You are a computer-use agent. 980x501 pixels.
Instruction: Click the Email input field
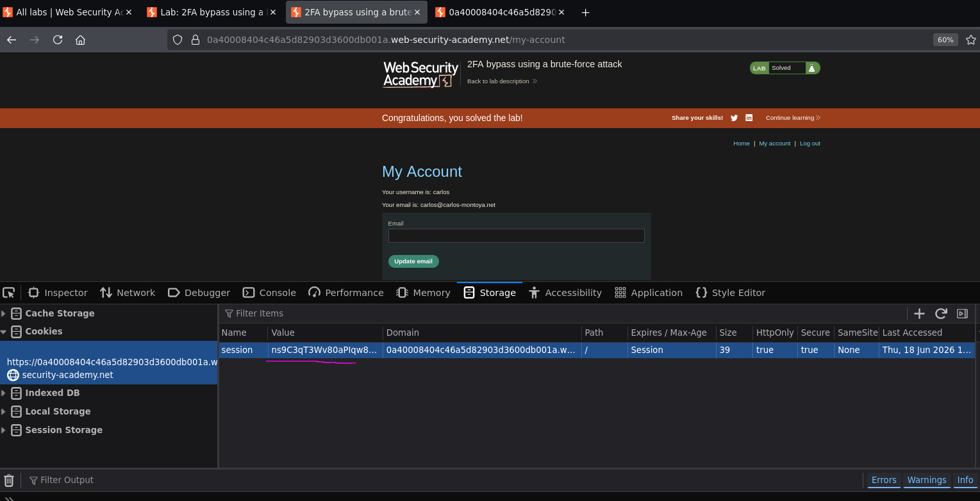pos(516,236)
